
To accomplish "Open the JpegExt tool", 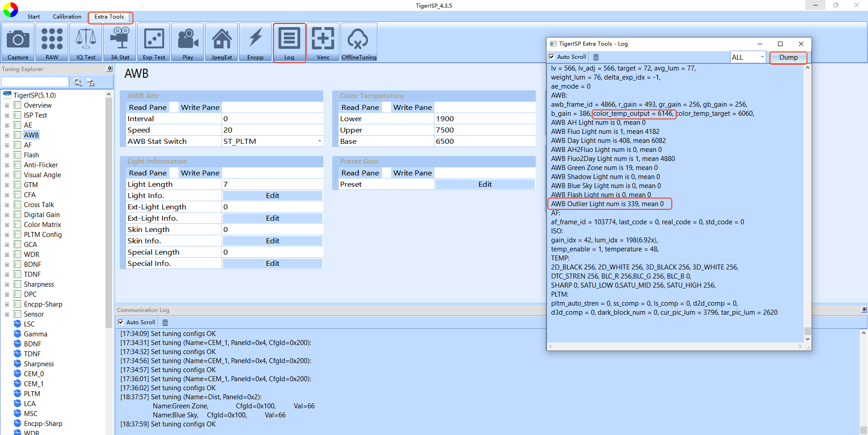I will click(x=222, y=42).
